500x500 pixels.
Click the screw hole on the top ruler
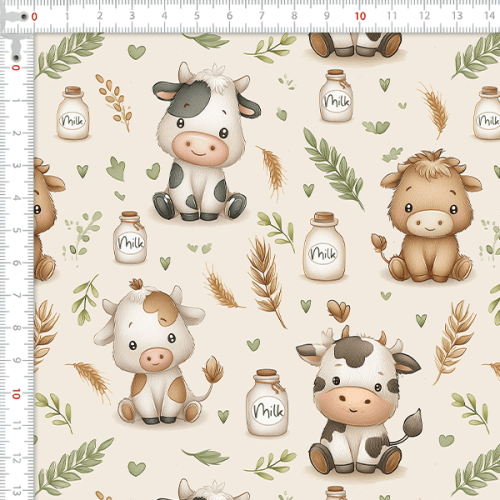click(24, 16)
